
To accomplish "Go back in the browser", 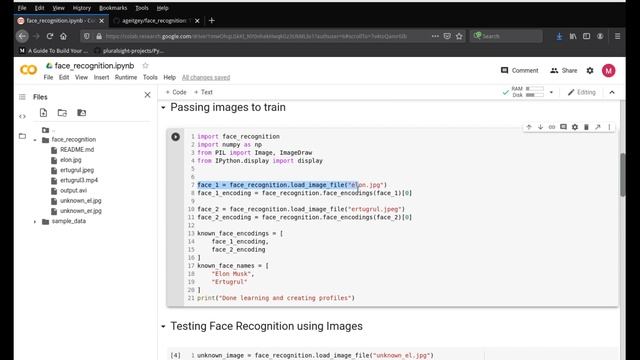I will 22,36.
